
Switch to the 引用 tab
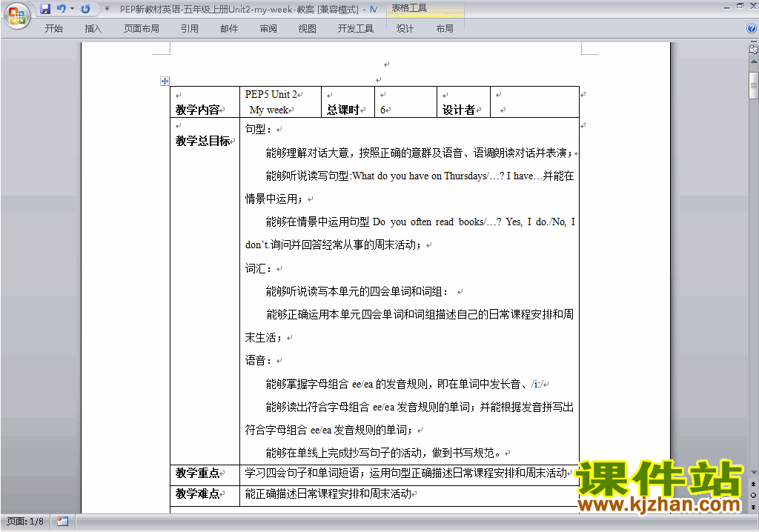(x=190, y=29)
